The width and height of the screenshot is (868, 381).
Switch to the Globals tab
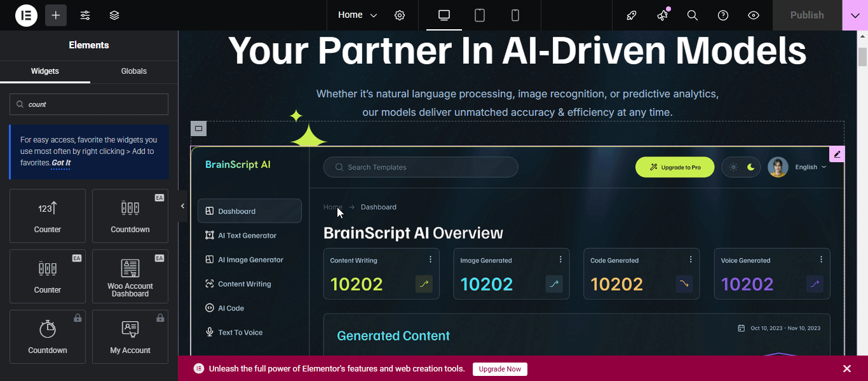click(x=134, y=71)
